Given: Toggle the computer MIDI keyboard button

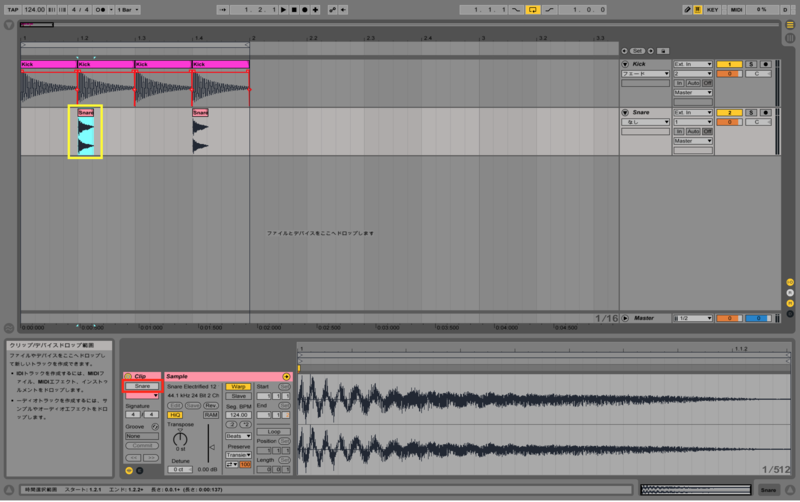Looking at the screenshot, I should click(697, 10).
